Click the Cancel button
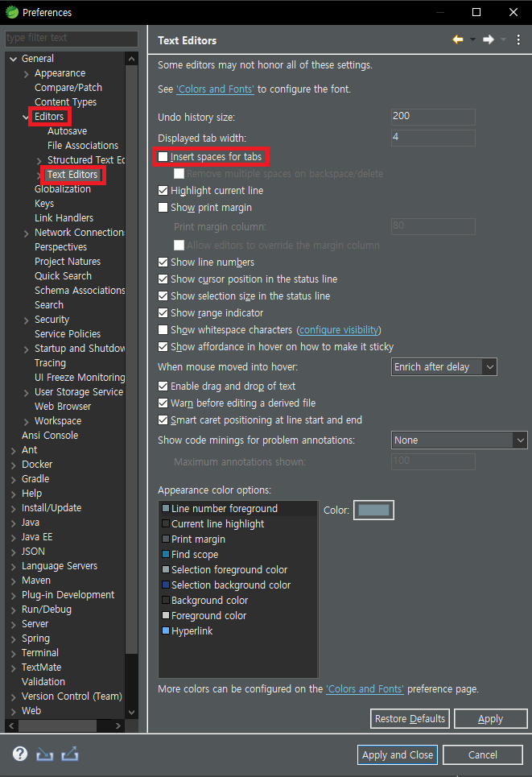This screenshot has width=532, height=777. [482, 754]
